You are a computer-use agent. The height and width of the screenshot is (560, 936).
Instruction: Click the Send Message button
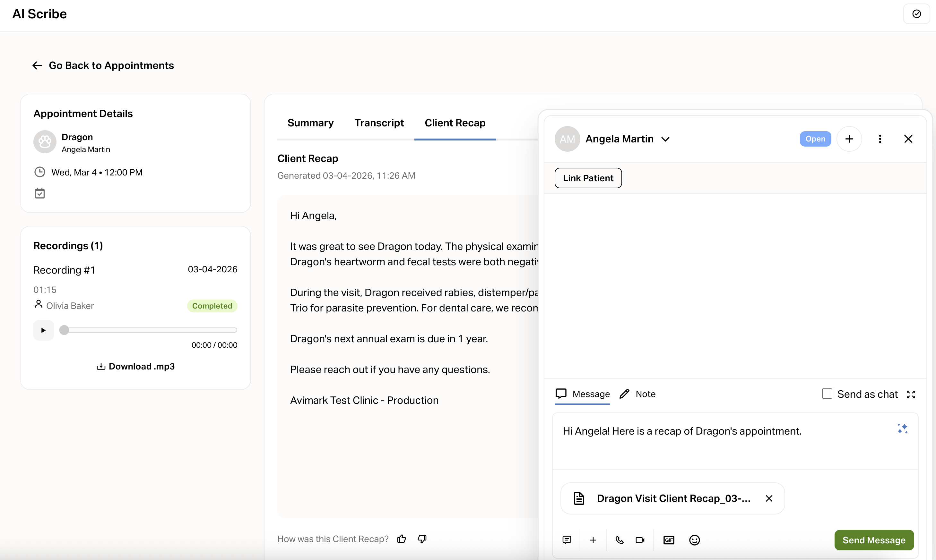pyautogui.click(x=874, y=540)
